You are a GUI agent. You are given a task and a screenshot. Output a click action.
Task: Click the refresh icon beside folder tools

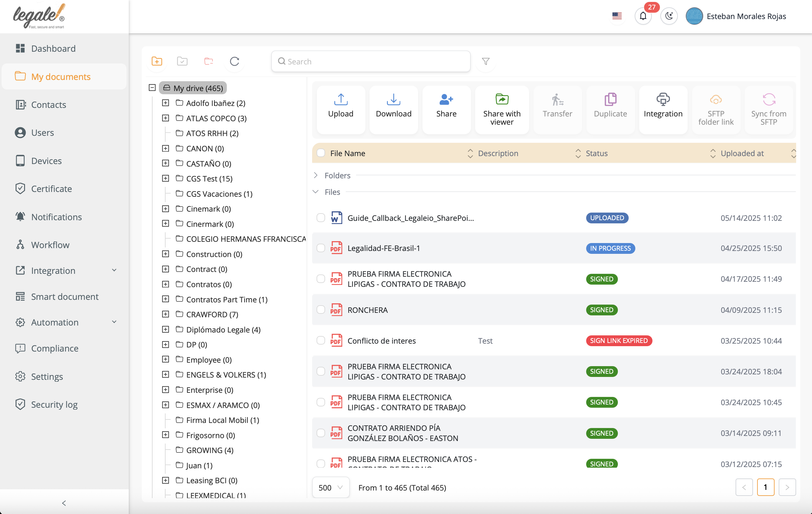point(234,61)
